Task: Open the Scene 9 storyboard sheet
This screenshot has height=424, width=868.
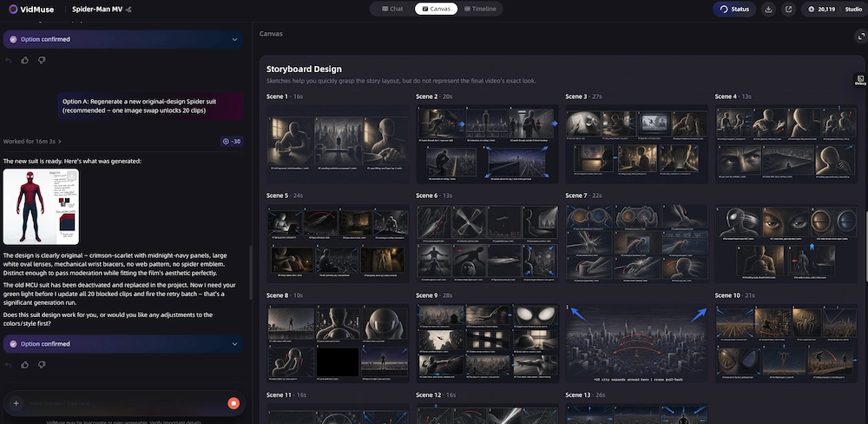Action: [487, 343]
